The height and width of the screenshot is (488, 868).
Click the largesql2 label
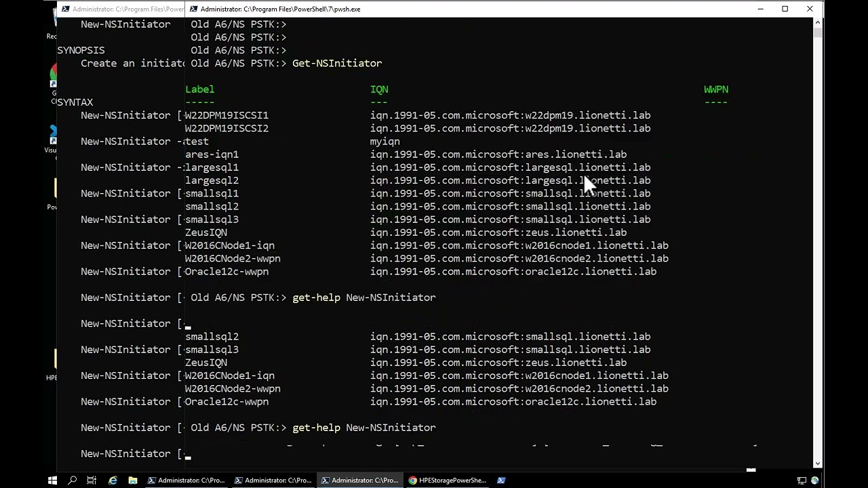[212, 180]
